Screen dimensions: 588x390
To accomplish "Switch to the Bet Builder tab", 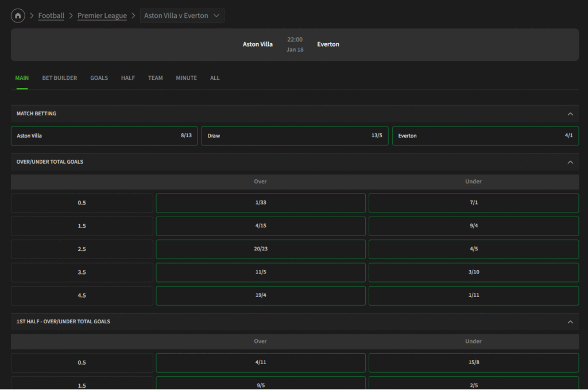I will coord(59,78).
